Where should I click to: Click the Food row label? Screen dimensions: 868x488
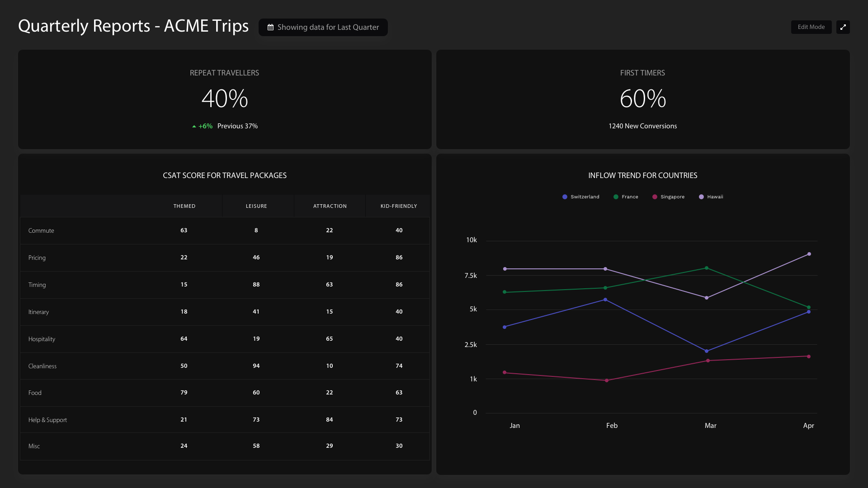pos(35,393)
